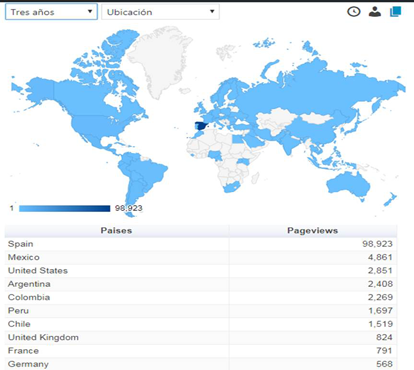The image size is (414, 370).
Task: Click Greenland on the world map
Action: click(160, 58)
